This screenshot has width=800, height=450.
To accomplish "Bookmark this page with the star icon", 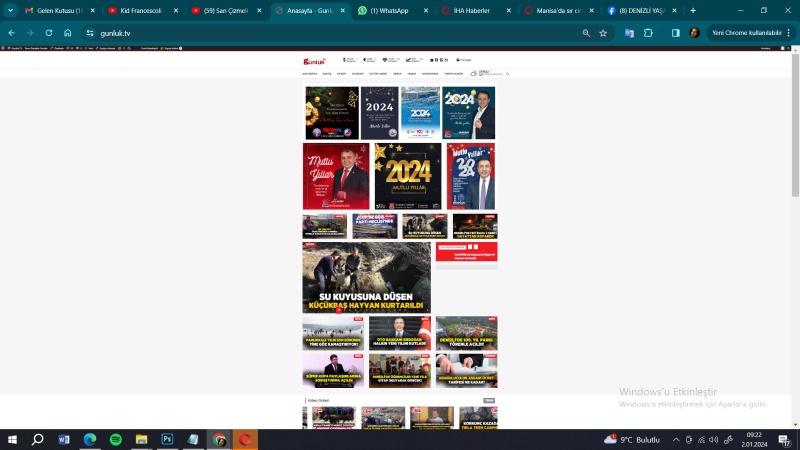I will pyautogui.click(x=603, y=32).
